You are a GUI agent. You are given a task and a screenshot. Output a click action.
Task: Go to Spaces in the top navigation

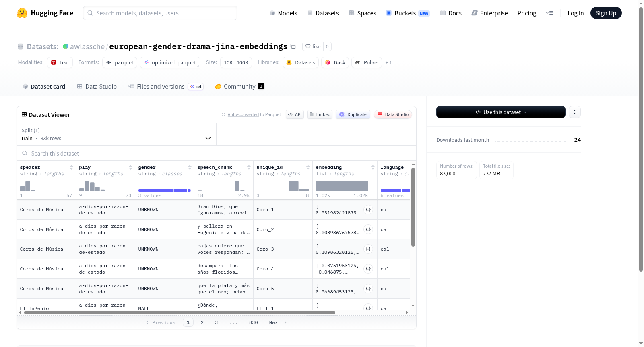click(x=362, y=13)
